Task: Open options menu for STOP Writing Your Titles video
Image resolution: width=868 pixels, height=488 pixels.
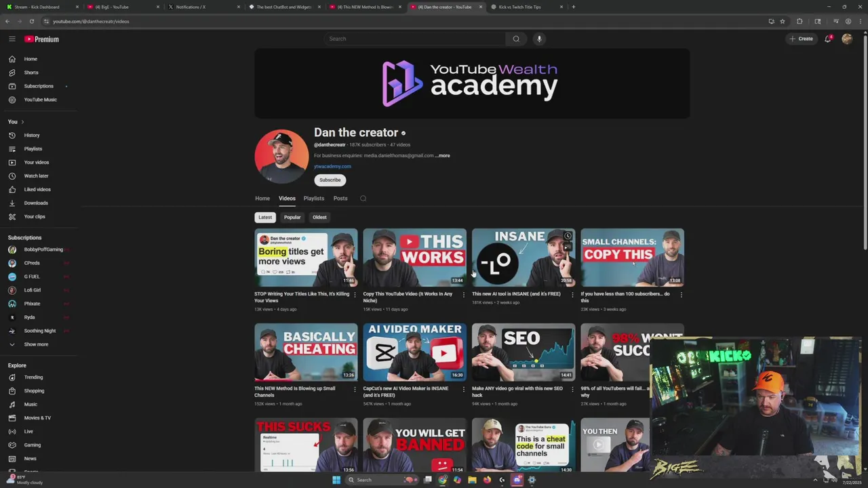Action: point(355,294)
